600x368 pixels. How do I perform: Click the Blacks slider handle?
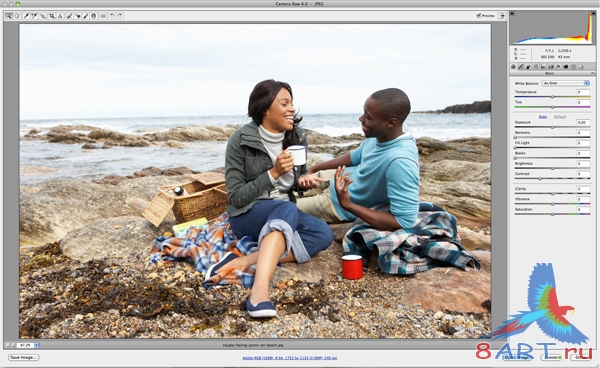515,158
